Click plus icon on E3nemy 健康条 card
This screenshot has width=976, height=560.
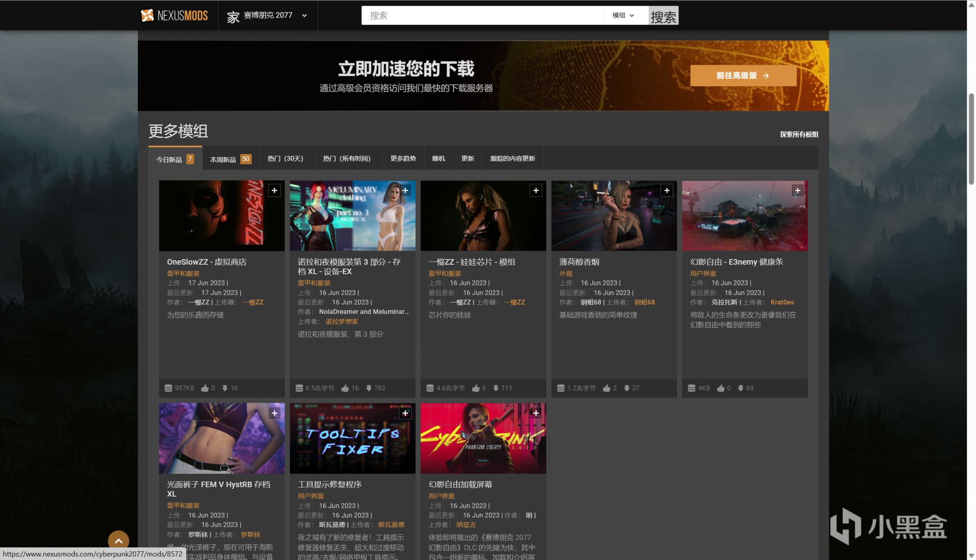797,190
